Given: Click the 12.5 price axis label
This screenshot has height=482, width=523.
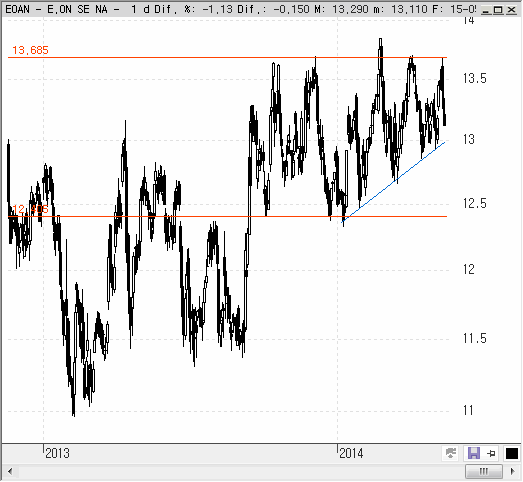Looking at the screenshot, I should [474, 203].
